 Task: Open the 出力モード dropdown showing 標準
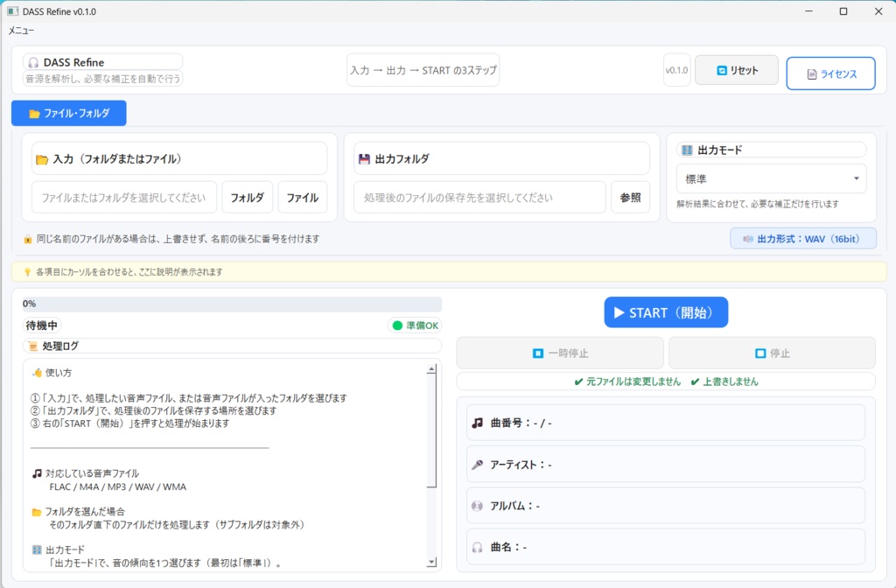point(772,178)
